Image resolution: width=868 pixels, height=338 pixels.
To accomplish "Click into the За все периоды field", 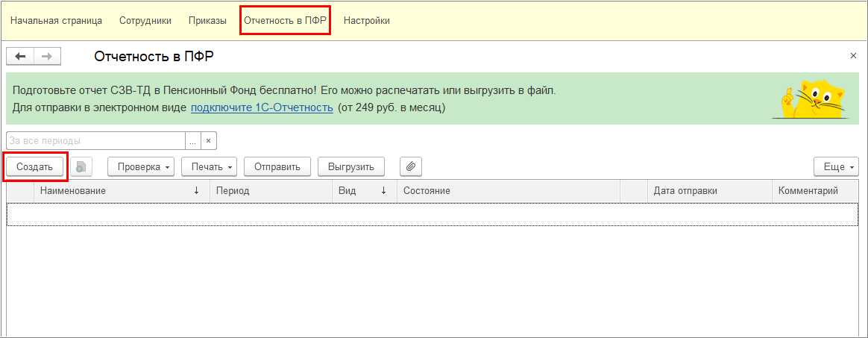I will point(95,140).
